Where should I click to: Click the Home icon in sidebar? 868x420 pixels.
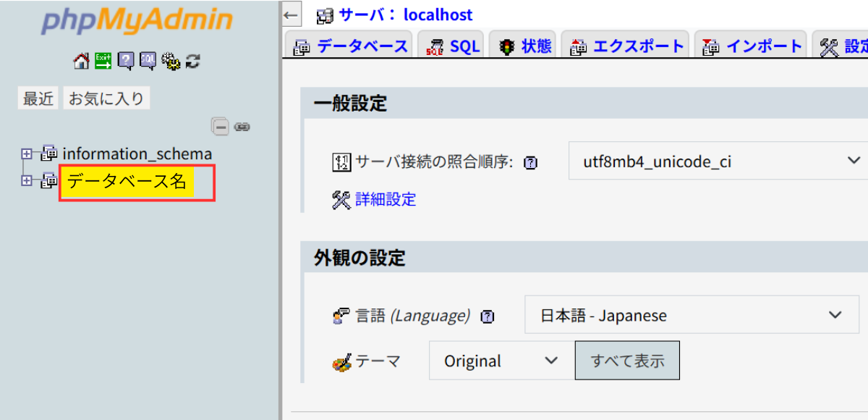click(82, 62)
